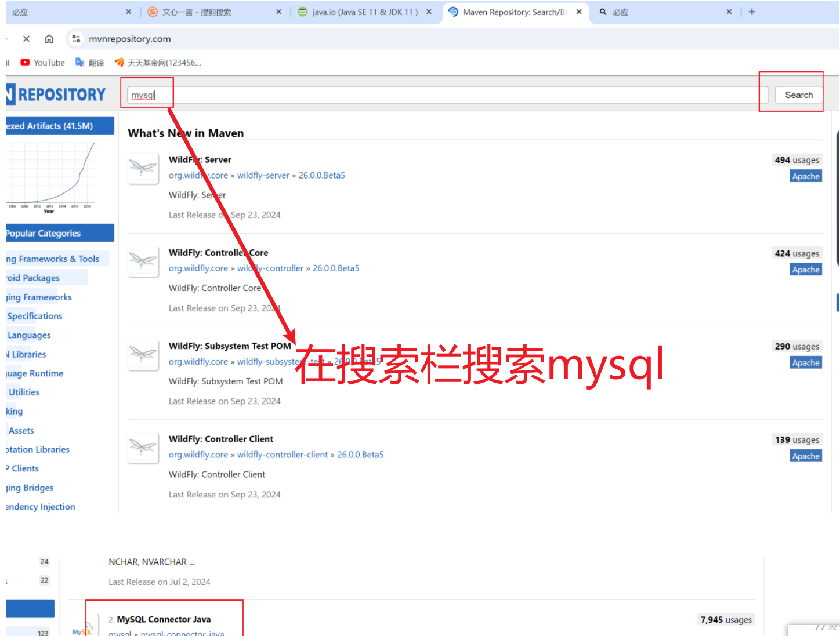840x636 pixels.
Task: Open org.wildfly.core in the Controller Client row
Action: (198, 455)
